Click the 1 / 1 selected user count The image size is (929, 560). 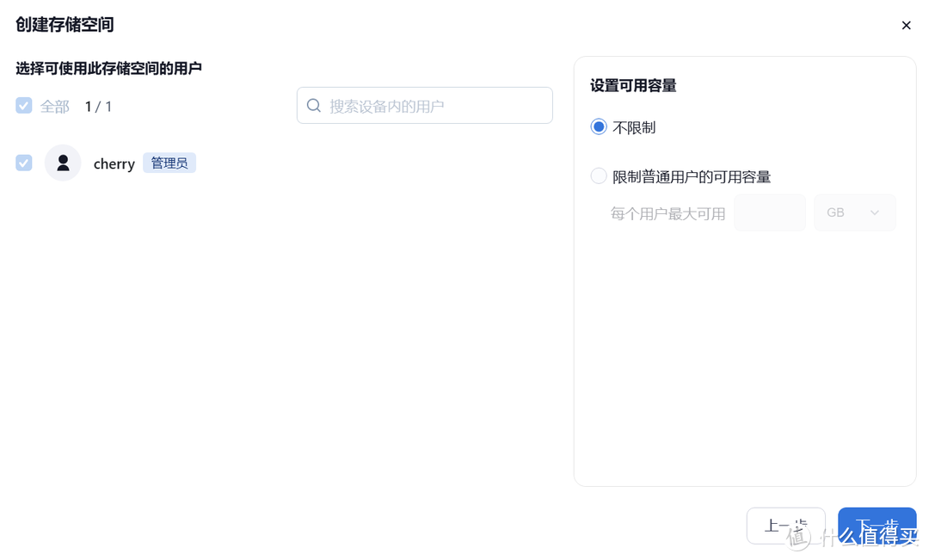[98, 107]
